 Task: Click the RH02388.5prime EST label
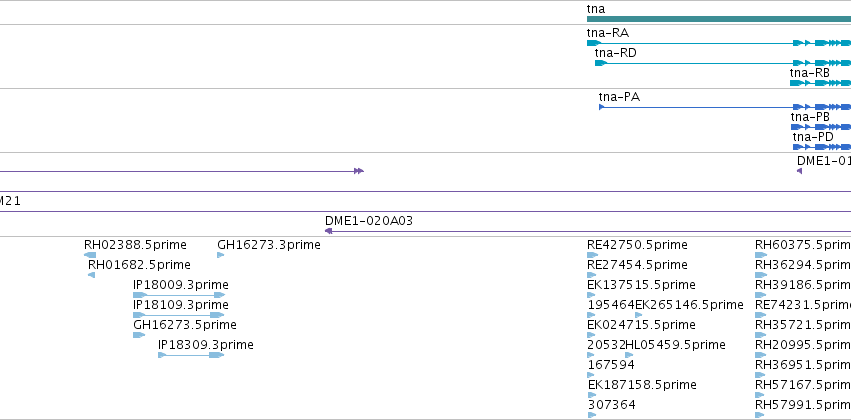(x=135, y=245)
